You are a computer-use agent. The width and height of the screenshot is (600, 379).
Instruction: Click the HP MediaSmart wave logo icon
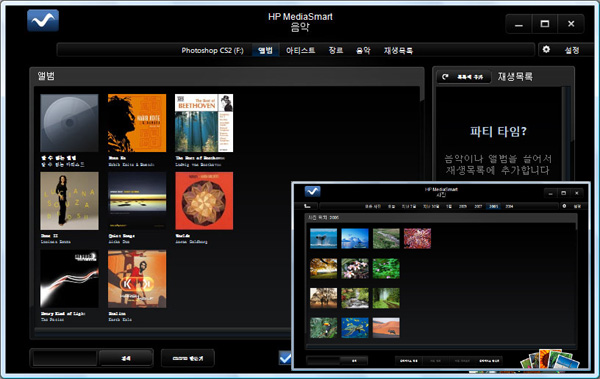[x=43, y=21]
